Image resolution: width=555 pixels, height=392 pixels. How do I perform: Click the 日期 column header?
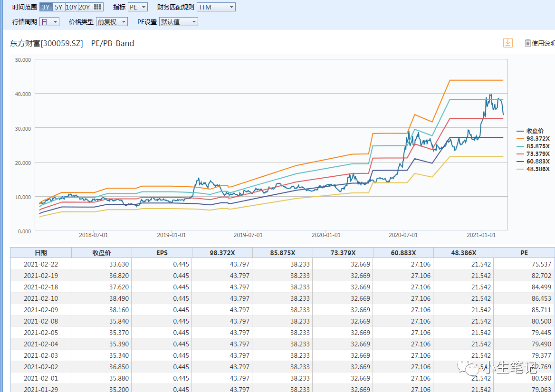[x=41, y=253]
